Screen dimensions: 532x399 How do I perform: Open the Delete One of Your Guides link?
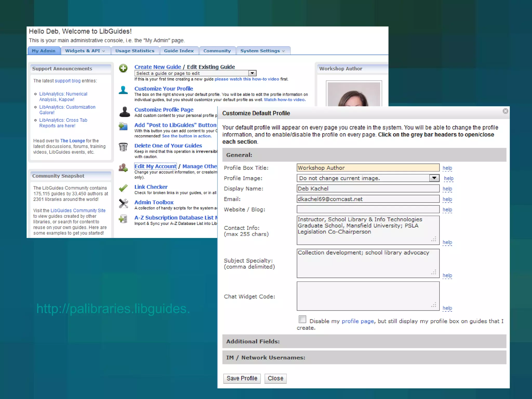(x=168, y=145)
